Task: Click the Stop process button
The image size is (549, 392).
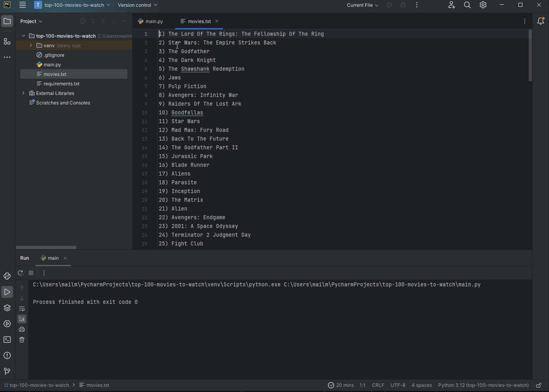Action: click(x=31, y=273)
